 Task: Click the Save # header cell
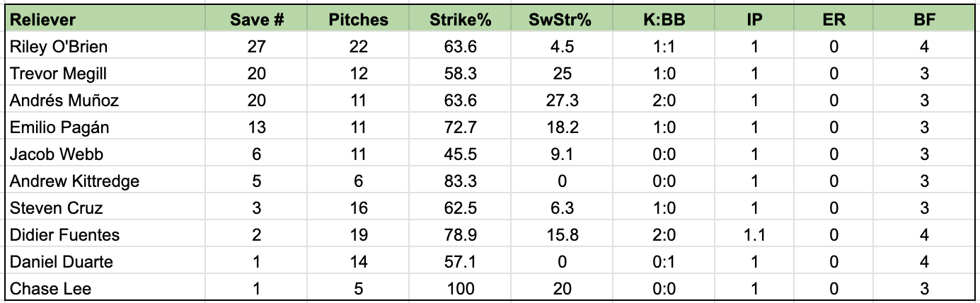pyautogui.click(x=258, y=20)
